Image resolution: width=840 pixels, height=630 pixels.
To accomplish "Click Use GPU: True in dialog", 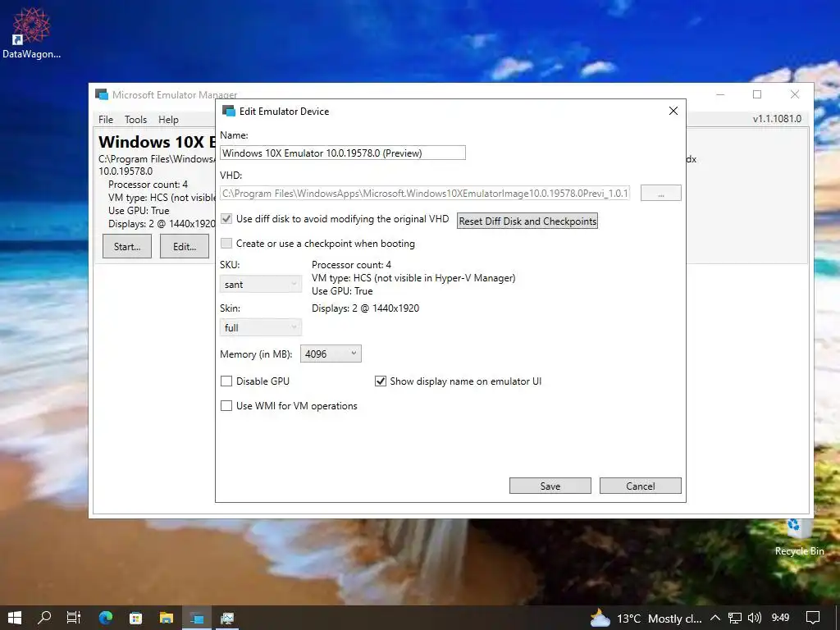I will (x=342, y=291).
